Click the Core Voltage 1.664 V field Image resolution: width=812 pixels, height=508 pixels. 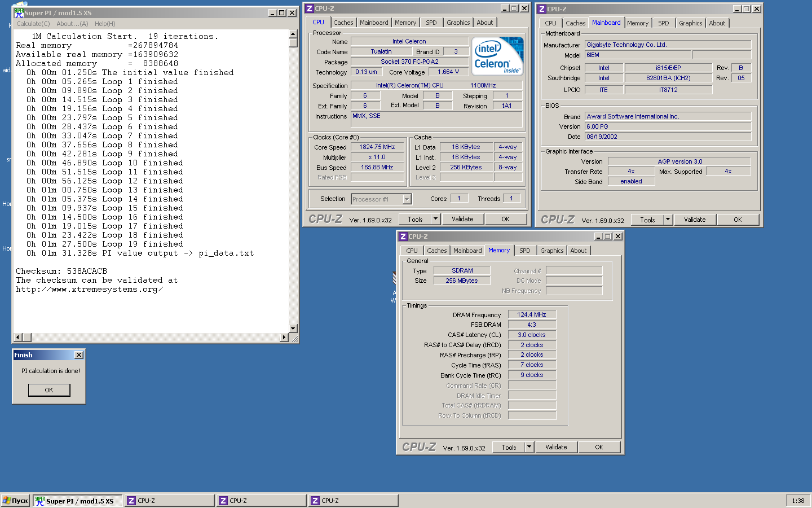coord(448,72)
